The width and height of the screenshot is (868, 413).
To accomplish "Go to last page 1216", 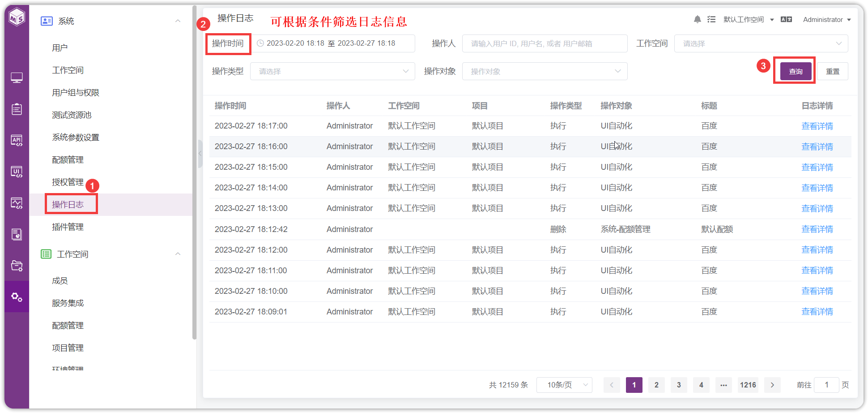I will [x=748, y=385].
